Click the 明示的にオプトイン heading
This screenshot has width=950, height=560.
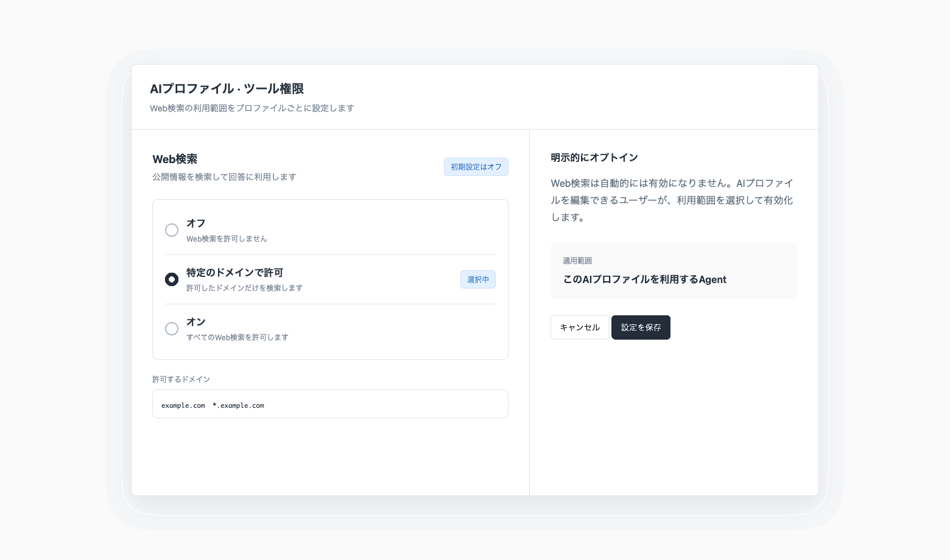594,158
